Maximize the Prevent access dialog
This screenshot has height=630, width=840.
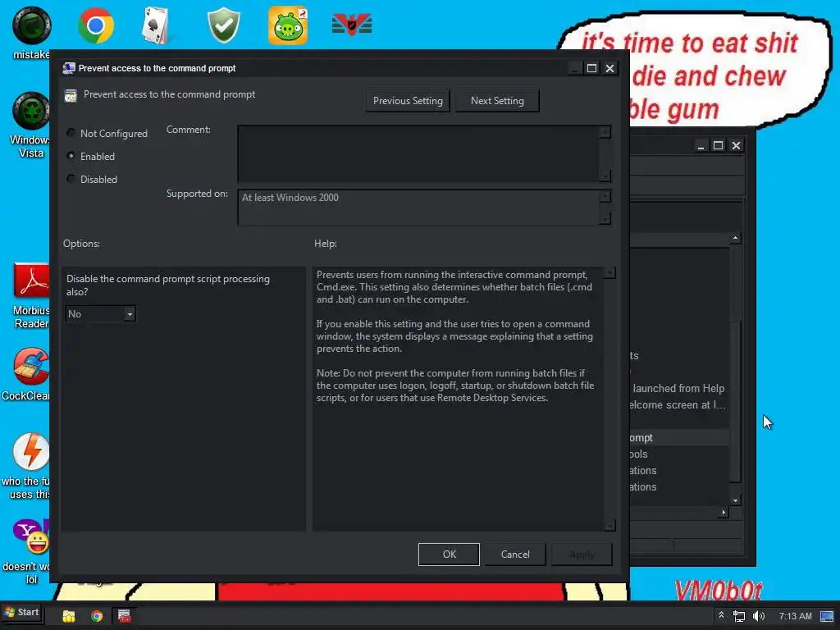(592, 68)
